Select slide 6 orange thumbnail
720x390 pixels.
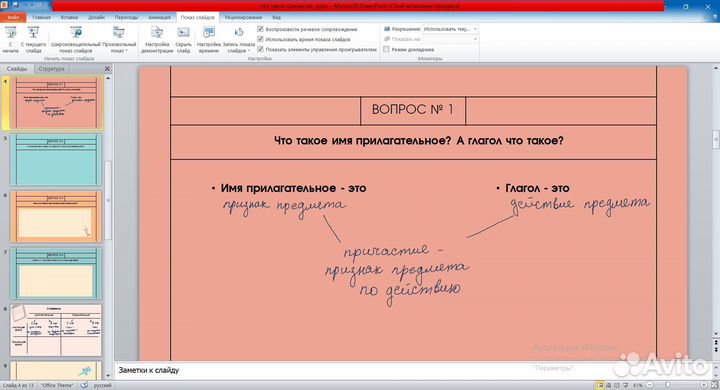point(56,216)
